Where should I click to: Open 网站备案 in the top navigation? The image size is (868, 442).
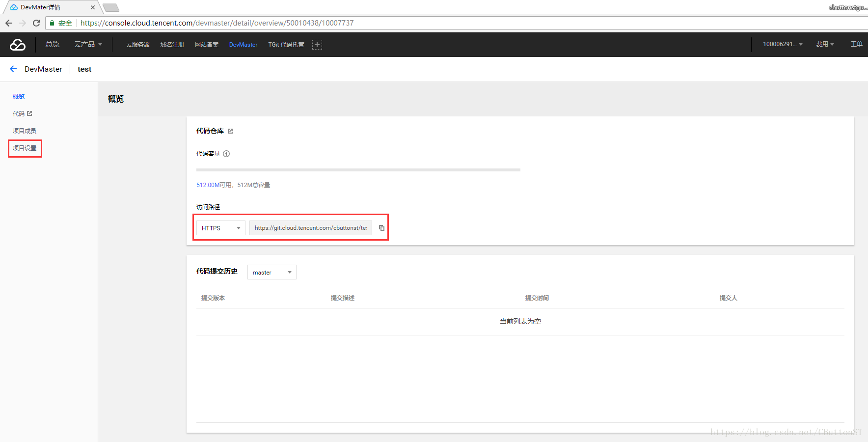pos(207,45)
